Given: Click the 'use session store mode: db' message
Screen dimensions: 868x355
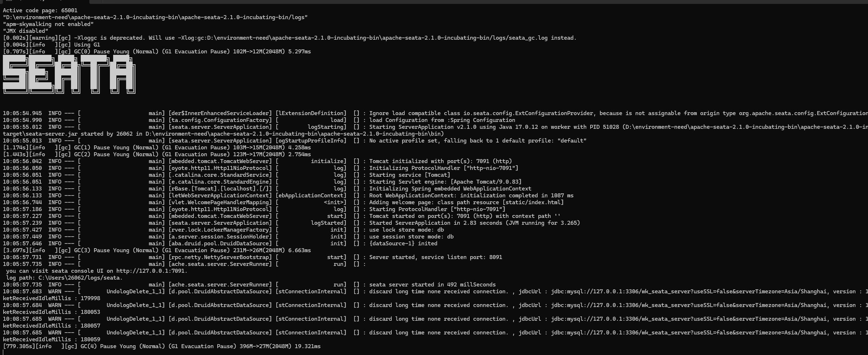Looking at the screenshot, I should [411, 237].
